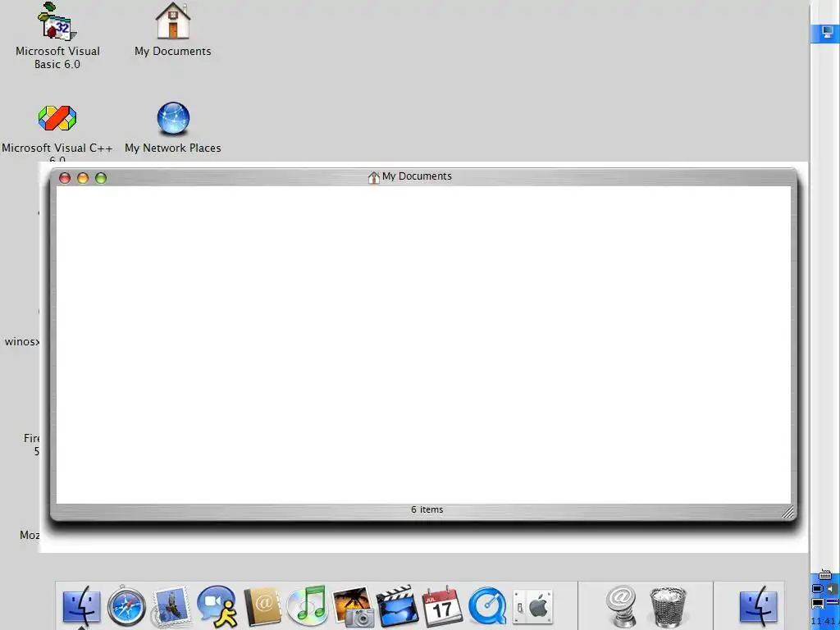Open iPhoto in the dock
This screenshot has height=630, width=840.
pyautogui.click(x=353, y=606)
